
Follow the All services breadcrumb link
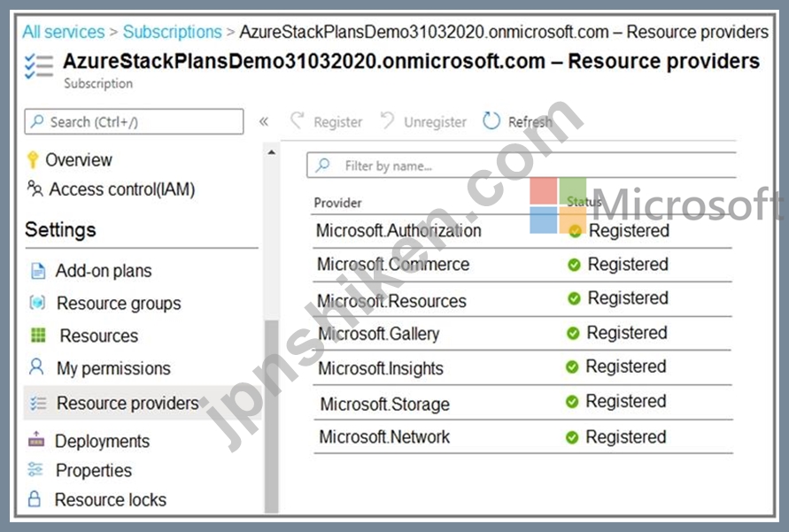64,32
